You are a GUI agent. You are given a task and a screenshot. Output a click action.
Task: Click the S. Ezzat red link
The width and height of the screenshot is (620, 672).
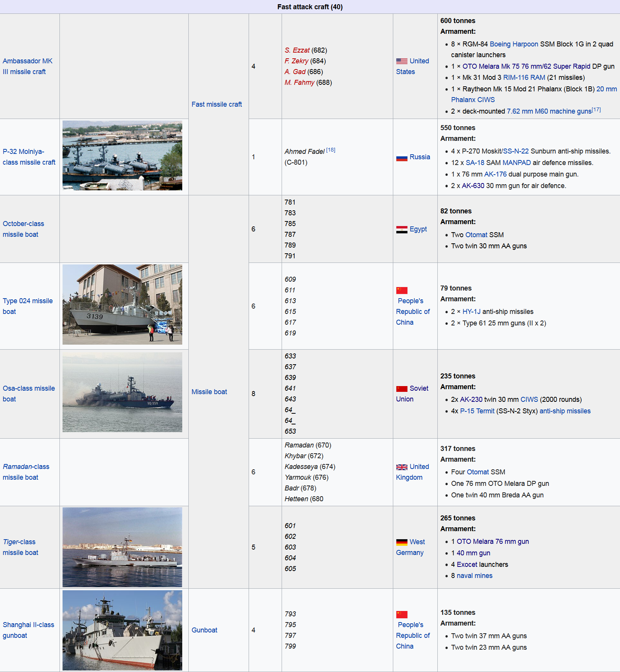tap(297, 50)
